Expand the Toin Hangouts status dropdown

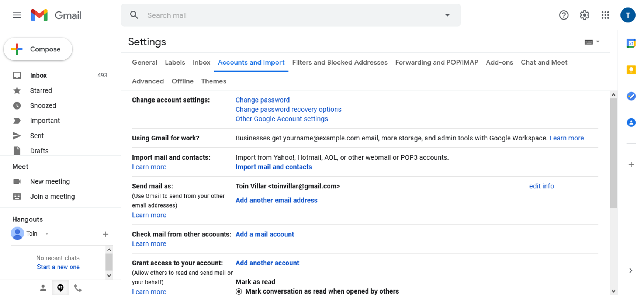click(47, 234)
